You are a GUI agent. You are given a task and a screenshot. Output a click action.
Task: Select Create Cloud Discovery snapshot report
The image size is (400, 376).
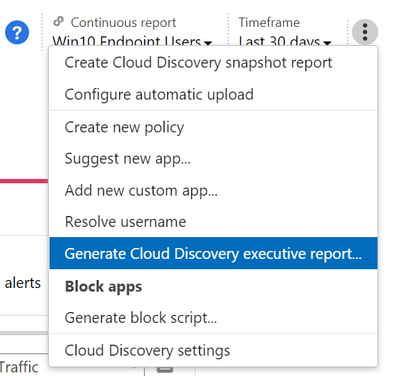213,63
